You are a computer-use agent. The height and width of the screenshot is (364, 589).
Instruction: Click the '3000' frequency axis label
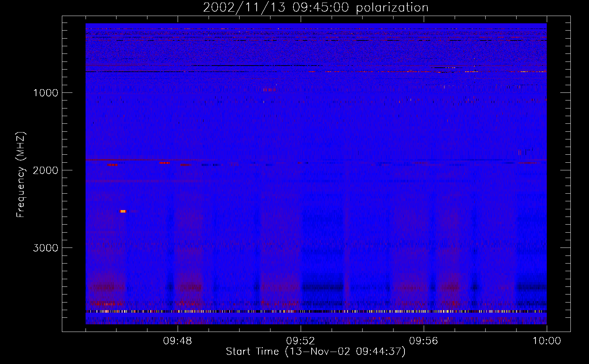[46, 248]
